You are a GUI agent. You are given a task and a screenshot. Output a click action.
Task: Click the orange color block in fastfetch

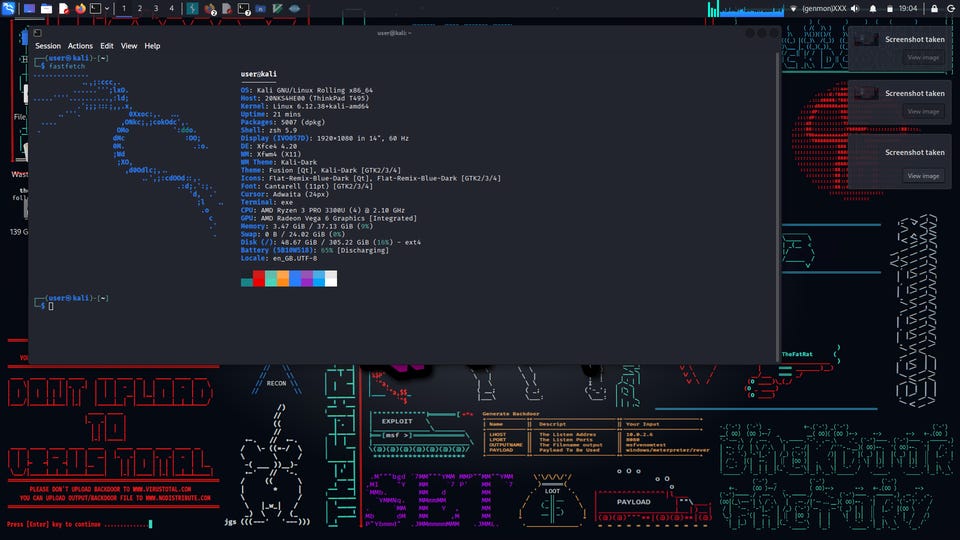tap(283, 279)
